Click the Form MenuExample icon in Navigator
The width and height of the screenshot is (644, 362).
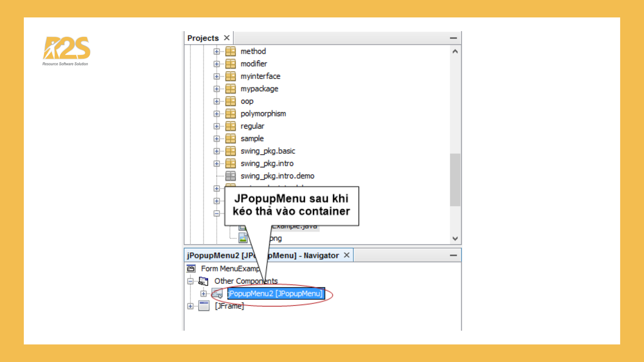coord(191,268)
